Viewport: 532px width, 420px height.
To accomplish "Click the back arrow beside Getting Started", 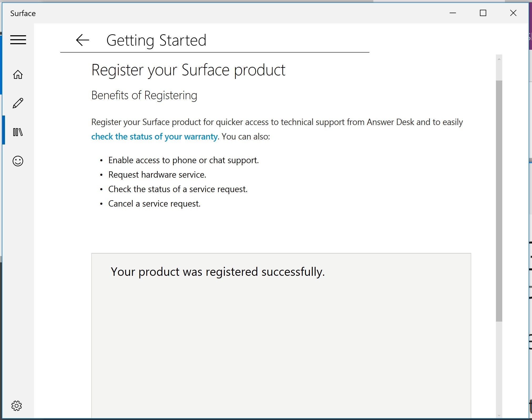I will [82, 40].
